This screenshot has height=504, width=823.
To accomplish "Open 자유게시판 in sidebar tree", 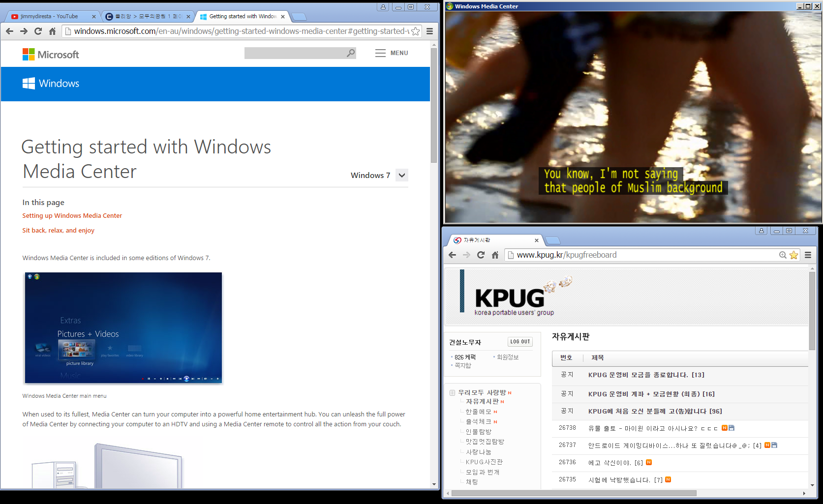I will click(482, 401).
